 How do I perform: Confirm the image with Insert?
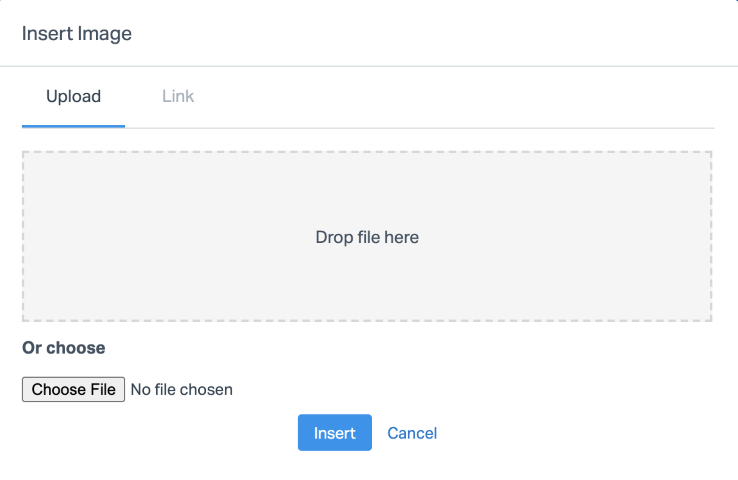(x=334, y=433)
